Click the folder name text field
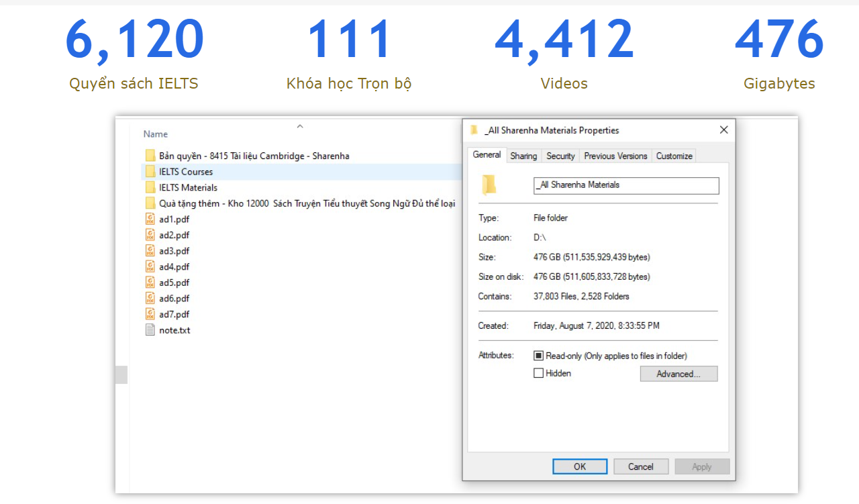This screenshot has width=859, height=504. tap(625, 185)
